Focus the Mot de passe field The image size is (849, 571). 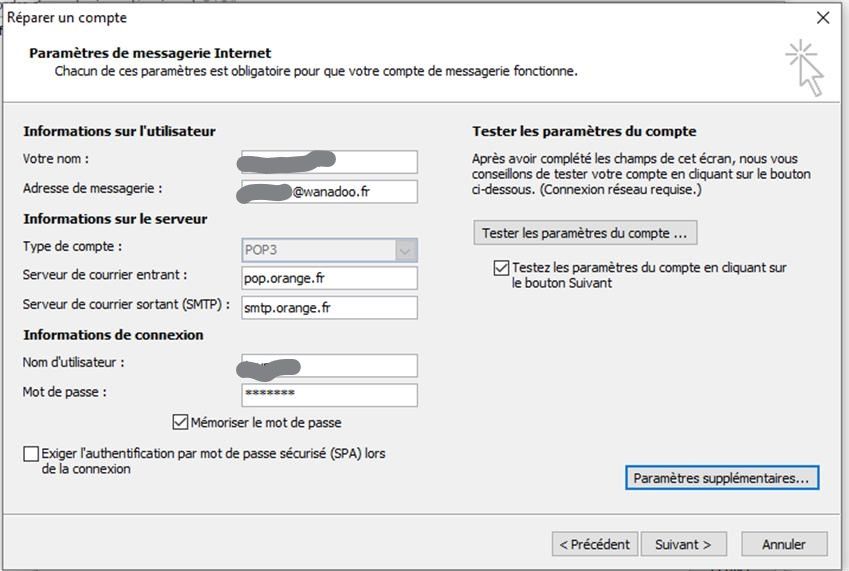coord(329,394)
